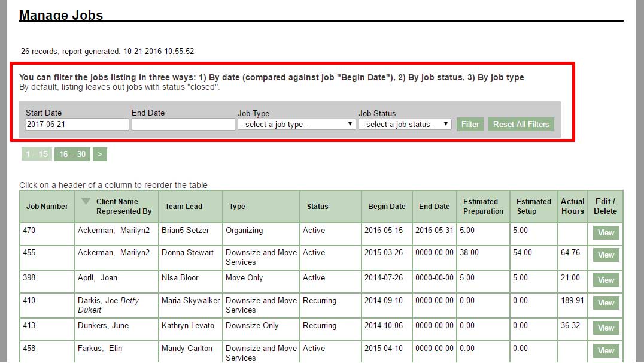The image size is (644, 363).
Task: Apply filters with the Filter button
Action: coord(470,124)
